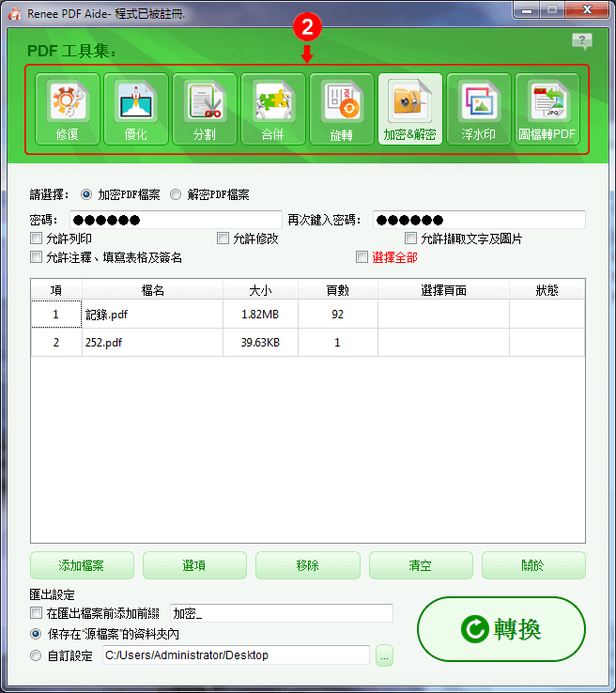
Task: Click the help speech-bubble icon
Action: click(582, 41)
